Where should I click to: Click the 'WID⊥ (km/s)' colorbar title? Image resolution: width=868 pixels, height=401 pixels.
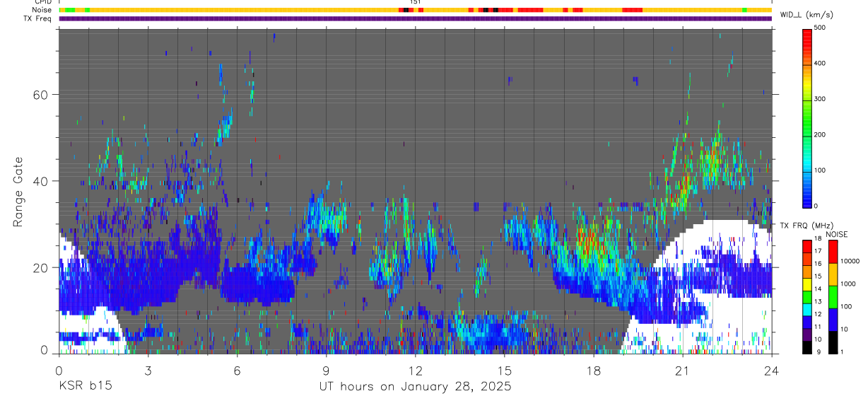point(807,15)
